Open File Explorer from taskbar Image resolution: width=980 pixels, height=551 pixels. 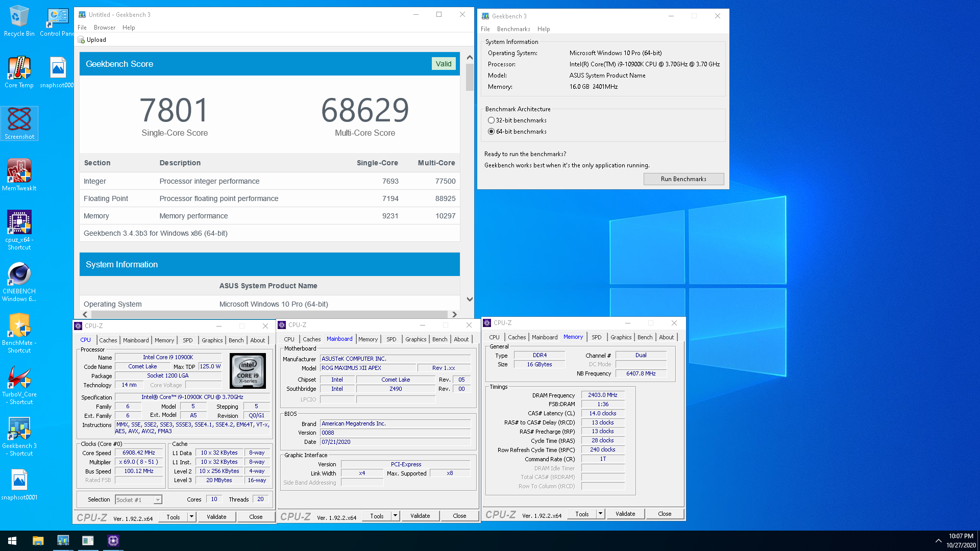tap(38, 541)
